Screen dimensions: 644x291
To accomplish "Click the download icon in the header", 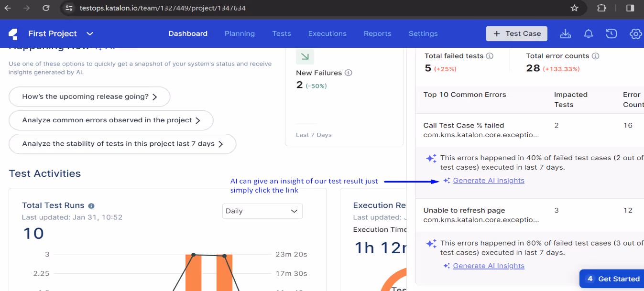I will coord(566,33).
